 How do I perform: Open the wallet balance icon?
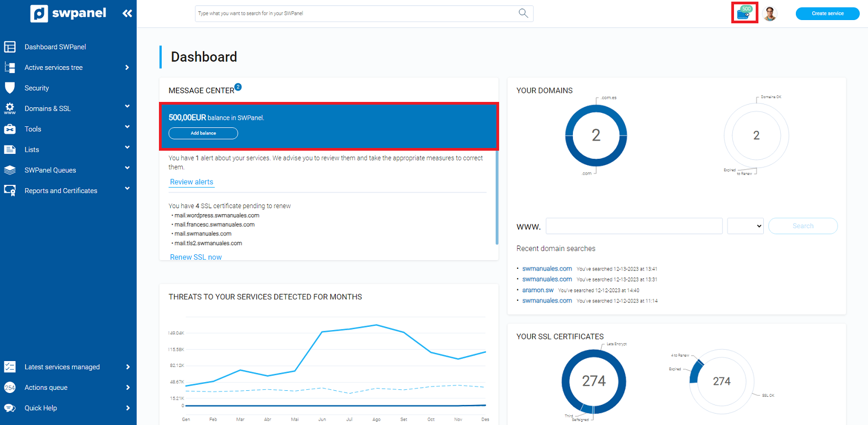tap(744, 12)
